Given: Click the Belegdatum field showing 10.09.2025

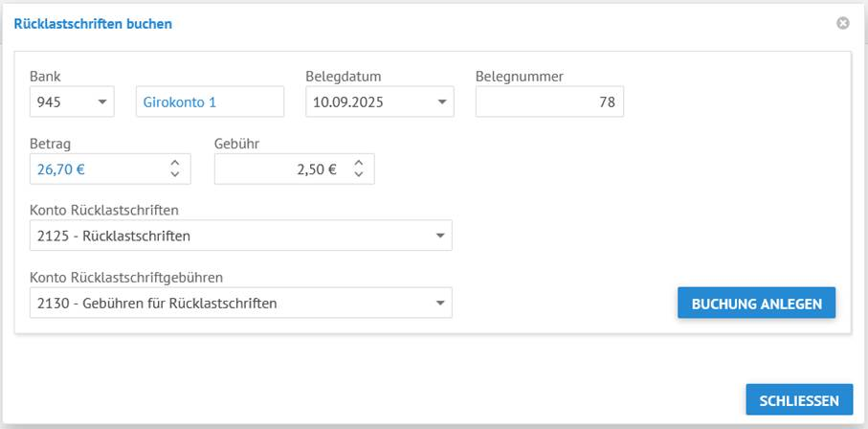Looking at the screenshot, I should (367, 102).
